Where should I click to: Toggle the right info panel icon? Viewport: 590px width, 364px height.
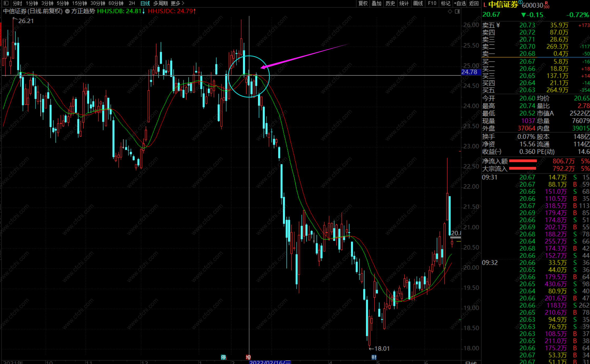coord(457,11)
